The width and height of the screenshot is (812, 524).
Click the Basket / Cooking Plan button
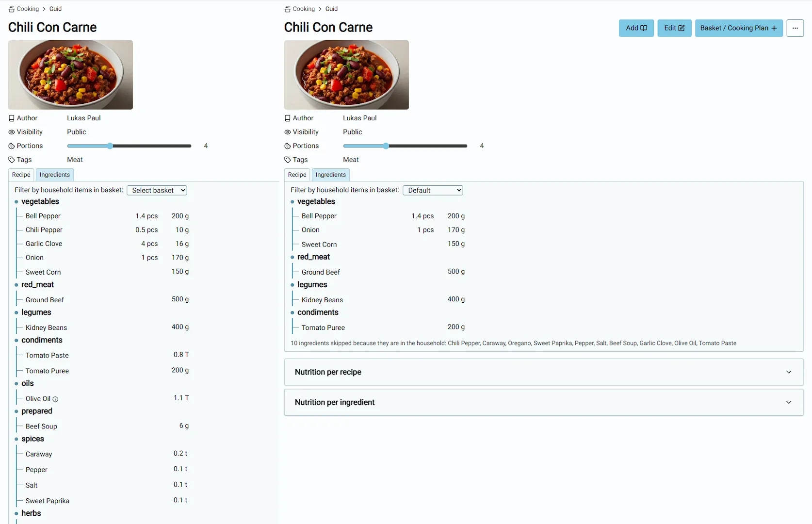click(738, 28)
